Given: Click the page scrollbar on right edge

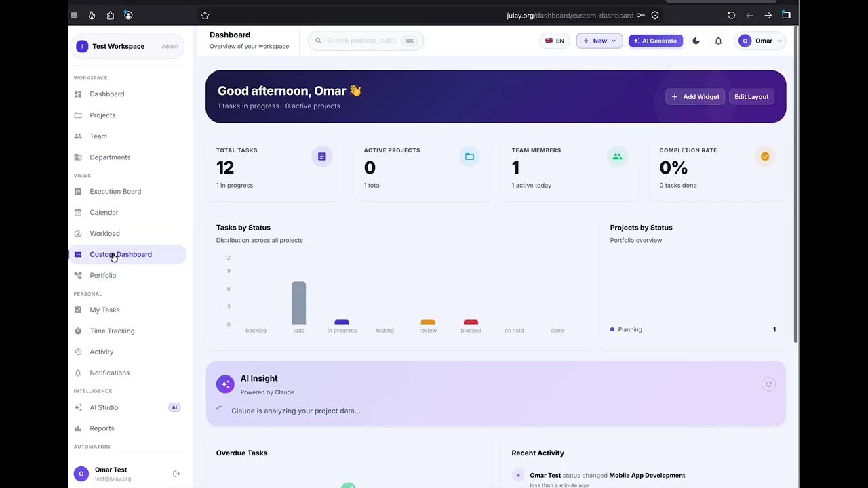Looking at the screenshot, I should pyautogui.click(x=796, y=183).
